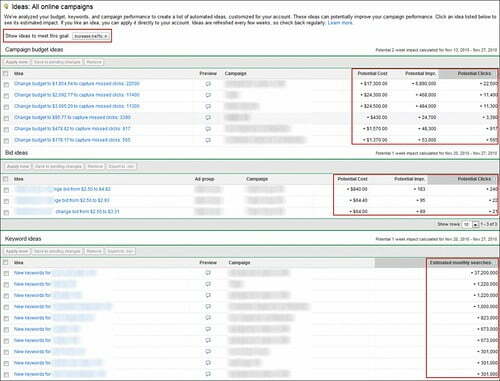The height and width of the screenshot is (381, 500).
Task: Open the bid idea link costing +$64.40
Action: click(63, 200)
